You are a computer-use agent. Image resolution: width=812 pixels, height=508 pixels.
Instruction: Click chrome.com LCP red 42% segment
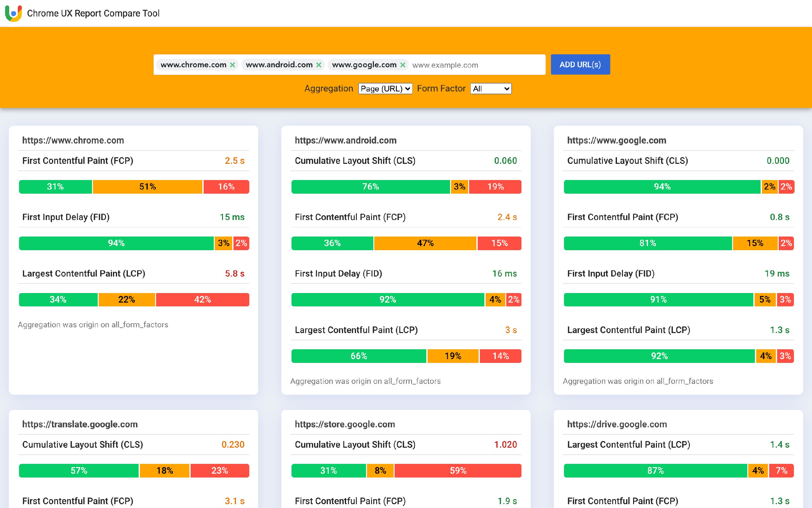click(203, 300)
